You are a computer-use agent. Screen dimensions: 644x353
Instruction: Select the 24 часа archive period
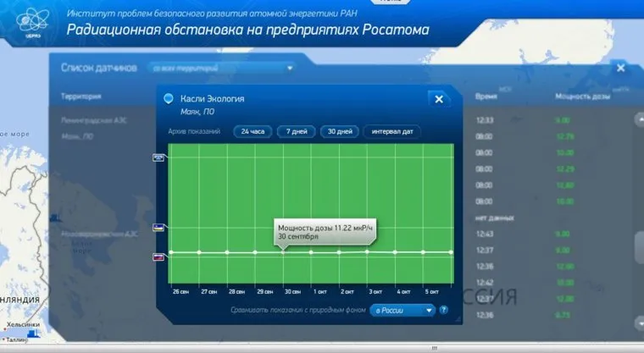(253, 131)
